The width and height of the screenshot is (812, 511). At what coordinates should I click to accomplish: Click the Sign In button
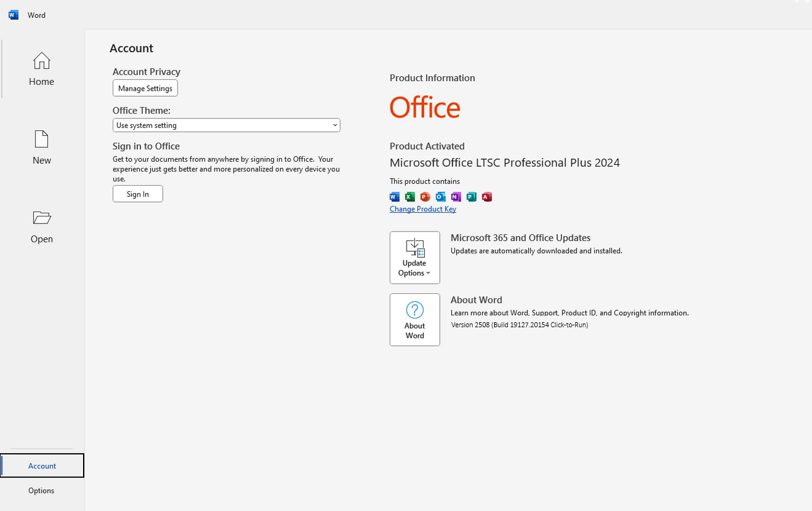(x=138, y=194)
